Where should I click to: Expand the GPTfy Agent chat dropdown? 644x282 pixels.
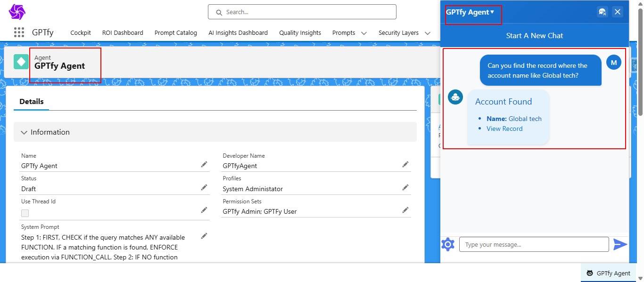click(x=492, y=12)
